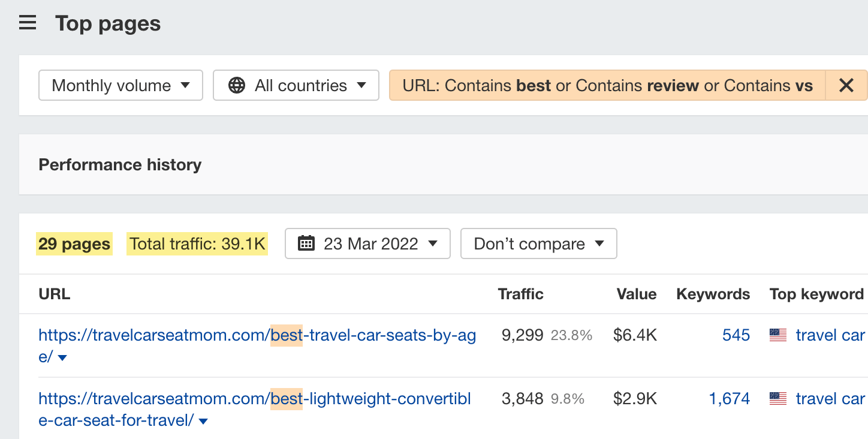Screen dimensions: 868x439
Task: Click the US flag on the first result row
Action: [x=777, y=335]
